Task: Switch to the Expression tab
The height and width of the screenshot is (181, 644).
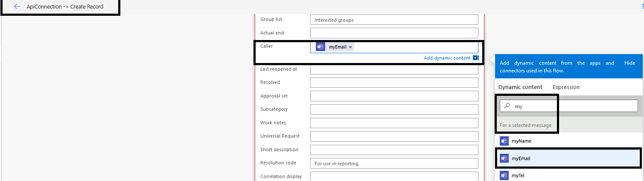Action: [566, 87]
